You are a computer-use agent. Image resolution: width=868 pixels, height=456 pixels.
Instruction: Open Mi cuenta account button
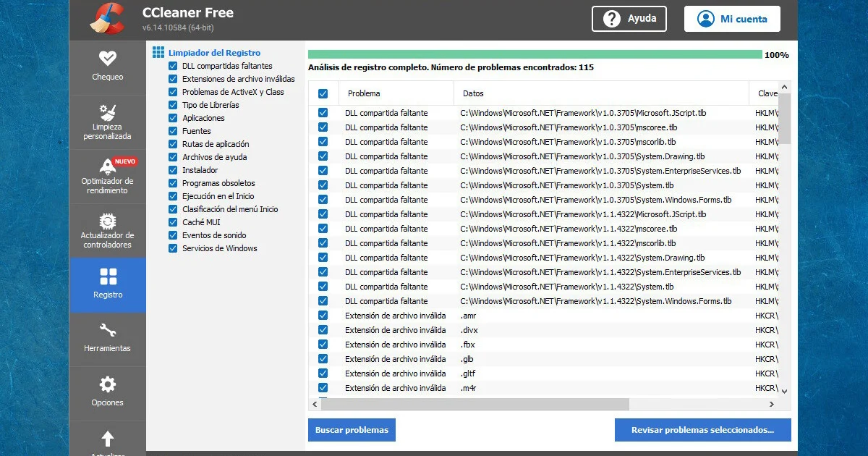[732, 19]
